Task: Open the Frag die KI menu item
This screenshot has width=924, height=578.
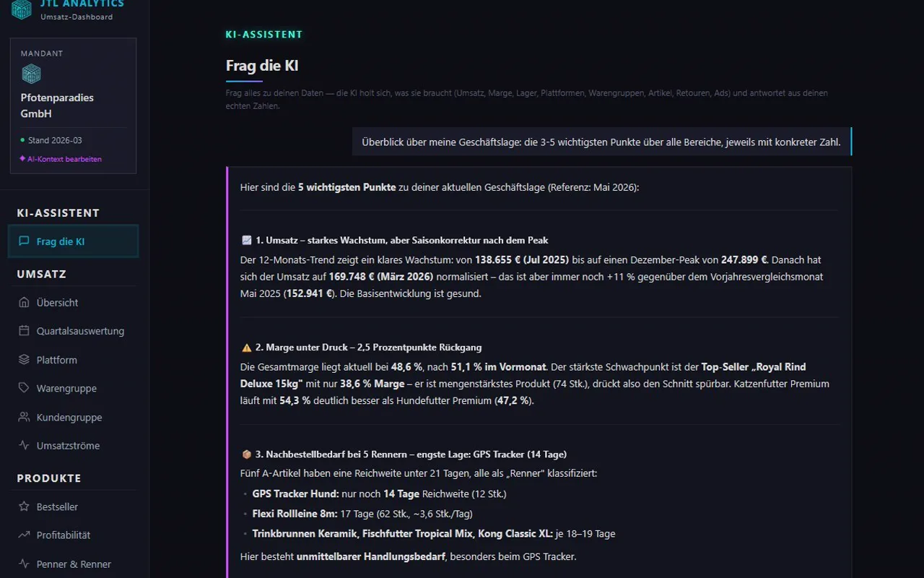Action: (x=73, y=241)
